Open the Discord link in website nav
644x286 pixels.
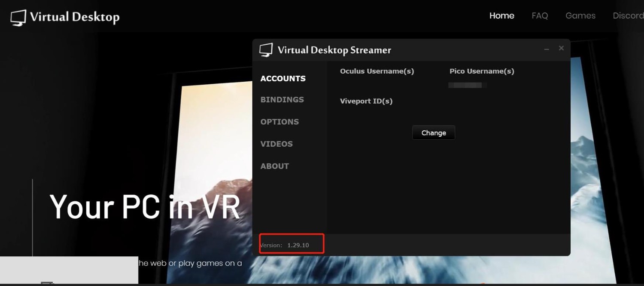click(x=628, y=15)
